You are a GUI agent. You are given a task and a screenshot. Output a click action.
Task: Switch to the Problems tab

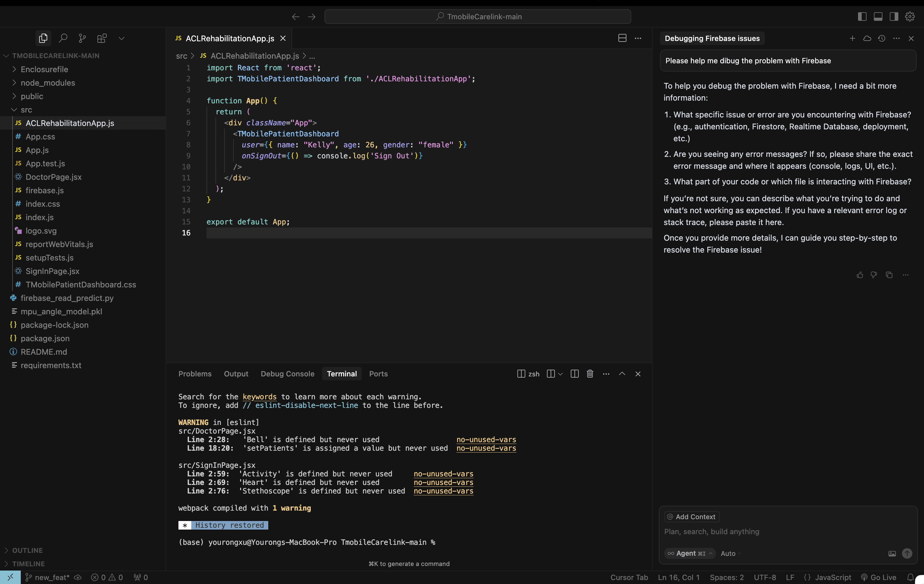195,374
